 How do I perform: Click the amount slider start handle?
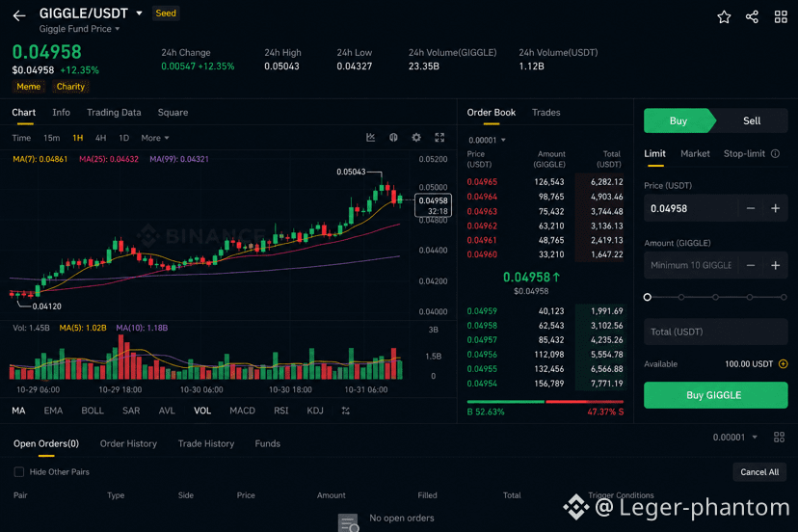point(648,297)
